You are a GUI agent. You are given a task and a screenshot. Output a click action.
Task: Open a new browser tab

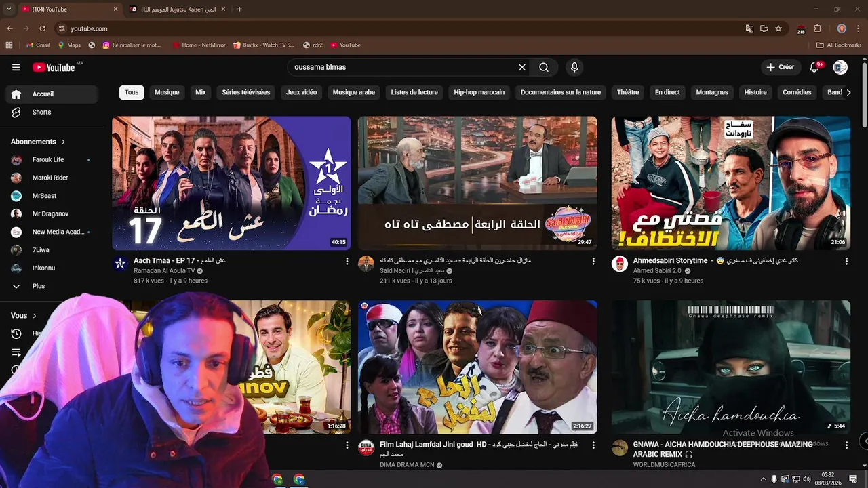click(x=239, y=9)
